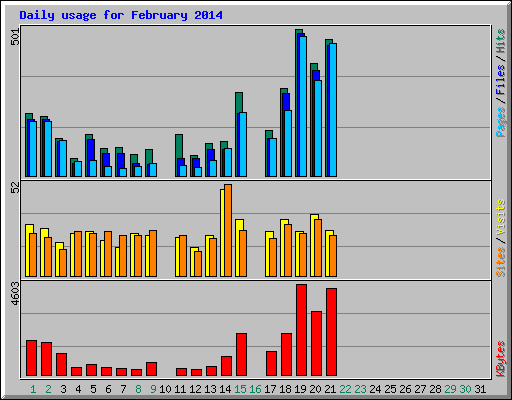Select the red KBytes bar for day 21
The image size is (512, 400).
[331, 332]
